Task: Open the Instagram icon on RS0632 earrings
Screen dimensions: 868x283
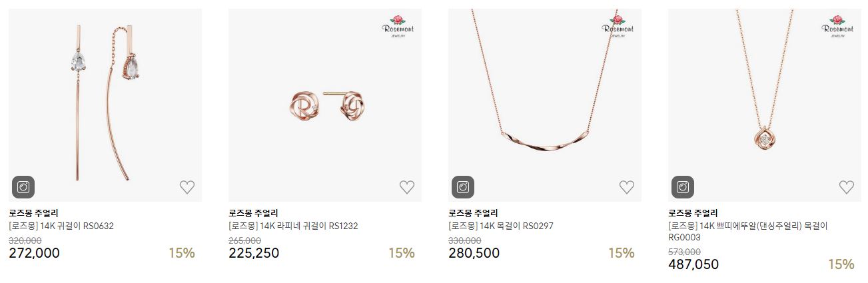Action: pyautogui.click(x=23, y=187)
